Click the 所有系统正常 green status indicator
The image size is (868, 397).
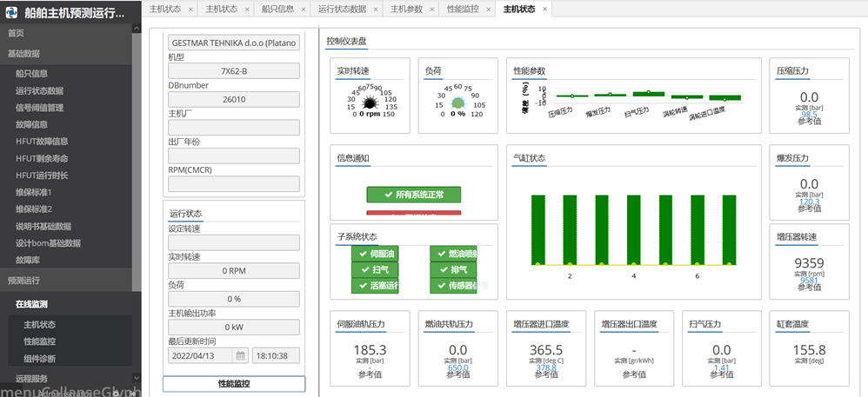[x=414, y=195]
